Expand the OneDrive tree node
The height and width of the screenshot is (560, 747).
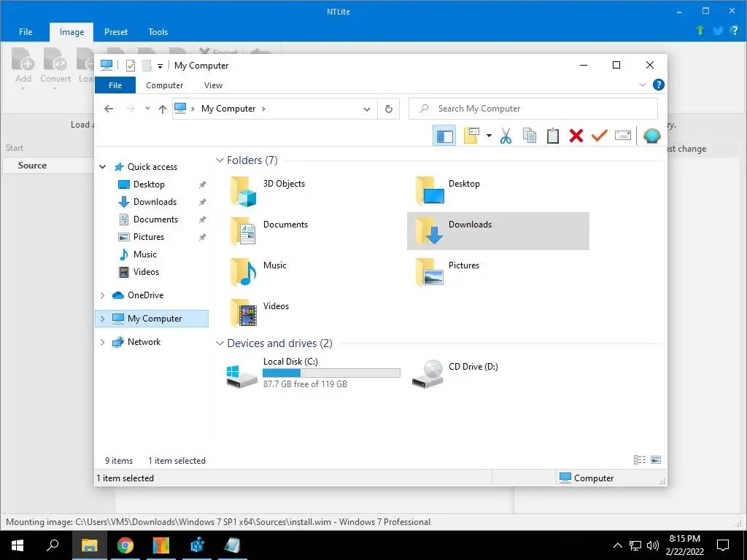102,295
